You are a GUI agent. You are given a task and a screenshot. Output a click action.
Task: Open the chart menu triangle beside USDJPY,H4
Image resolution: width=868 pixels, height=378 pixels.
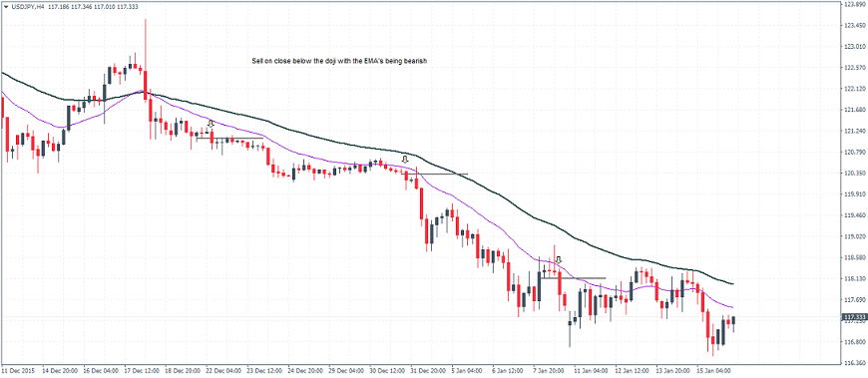(x=5, y=6)
